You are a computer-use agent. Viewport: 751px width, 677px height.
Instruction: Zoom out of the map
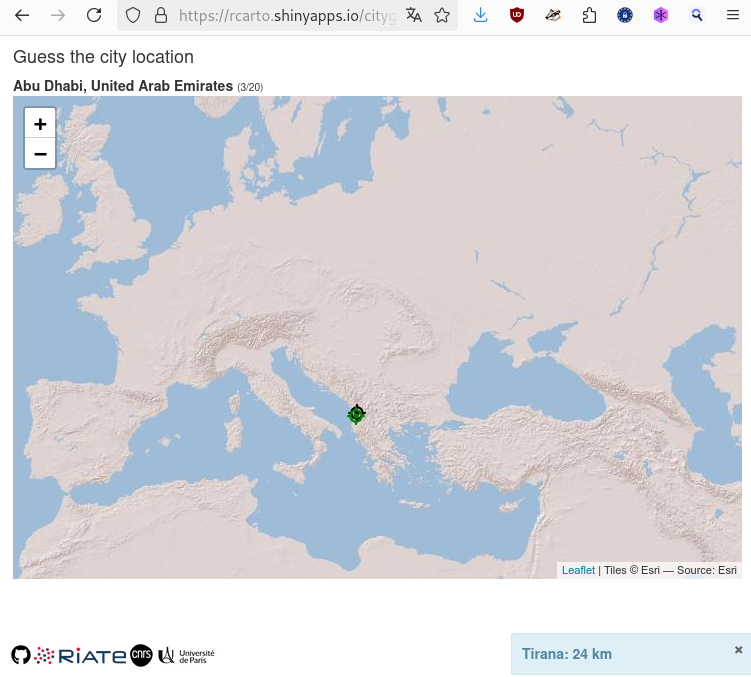point(40,154)
